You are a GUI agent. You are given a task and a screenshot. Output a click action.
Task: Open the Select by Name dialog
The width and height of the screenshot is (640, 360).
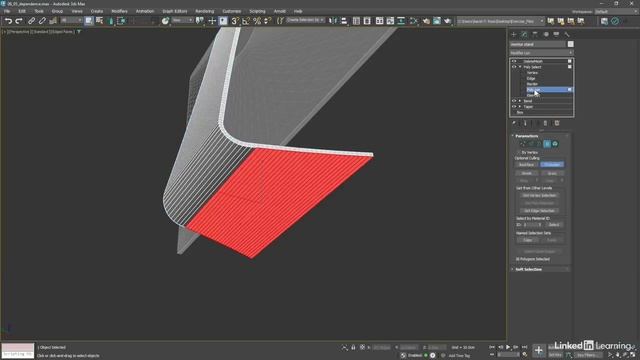99,21
